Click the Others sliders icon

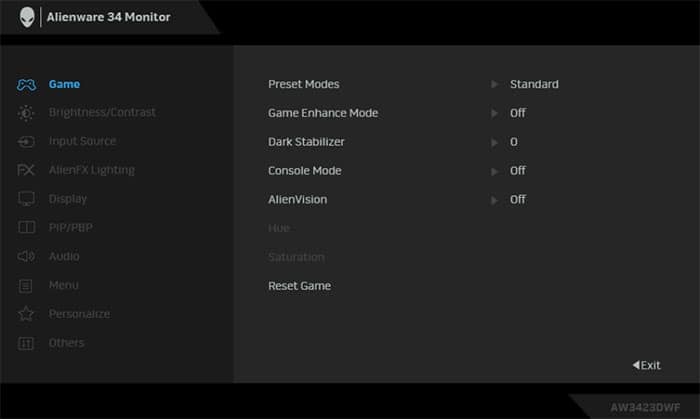click(x=27, y=343)
